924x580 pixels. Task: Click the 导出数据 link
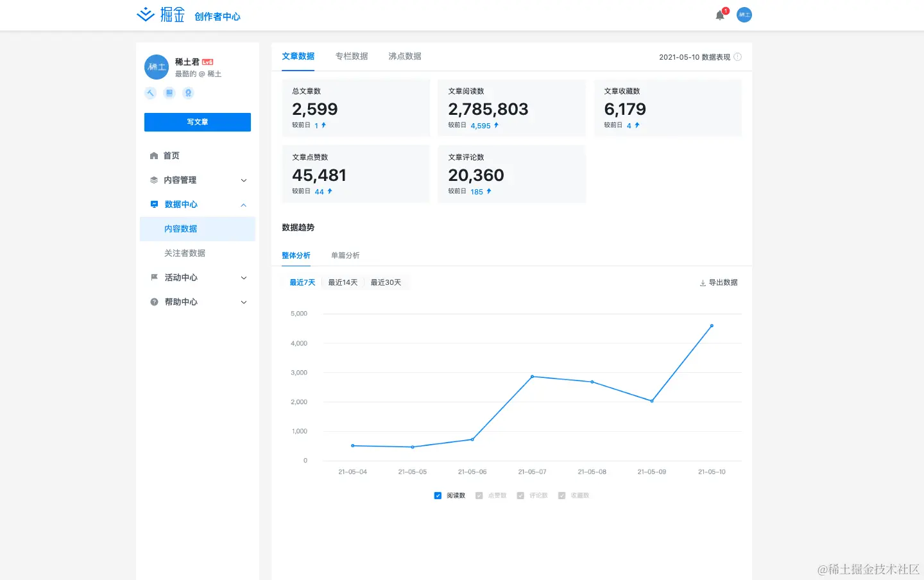tap(723, 283)
